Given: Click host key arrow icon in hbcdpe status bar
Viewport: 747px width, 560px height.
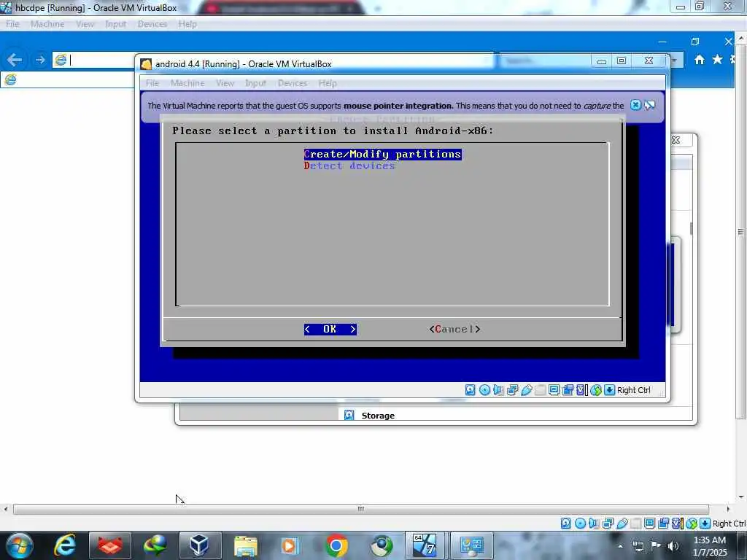Looking at the screenshot, I should [x=705, y=524].
